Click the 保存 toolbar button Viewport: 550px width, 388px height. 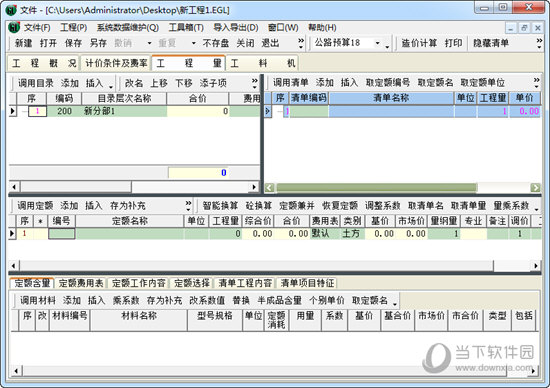tap(73, 43)
